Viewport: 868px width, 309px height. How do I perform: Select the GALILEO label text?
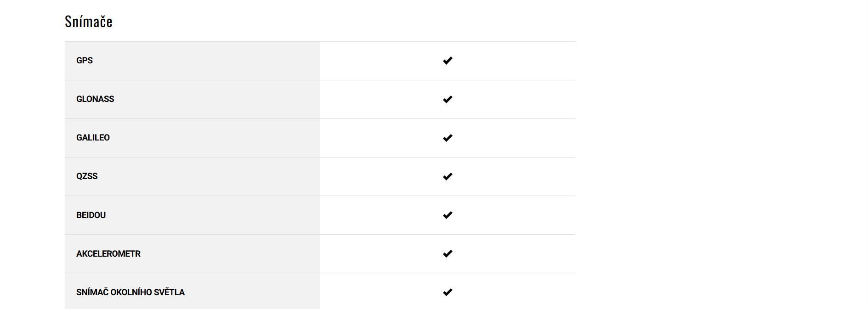(93, 138)
